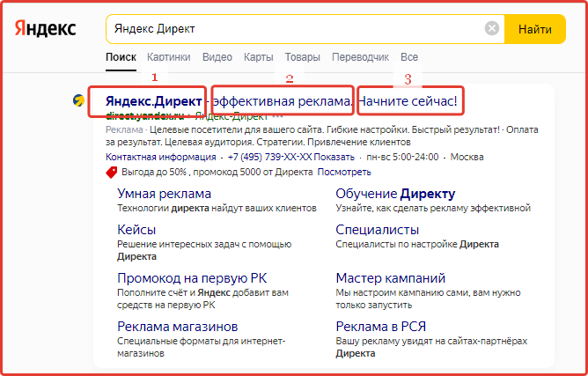This screenshot has width=588, height=376.
Task: Select the Поиск tab
Action: 121,57
